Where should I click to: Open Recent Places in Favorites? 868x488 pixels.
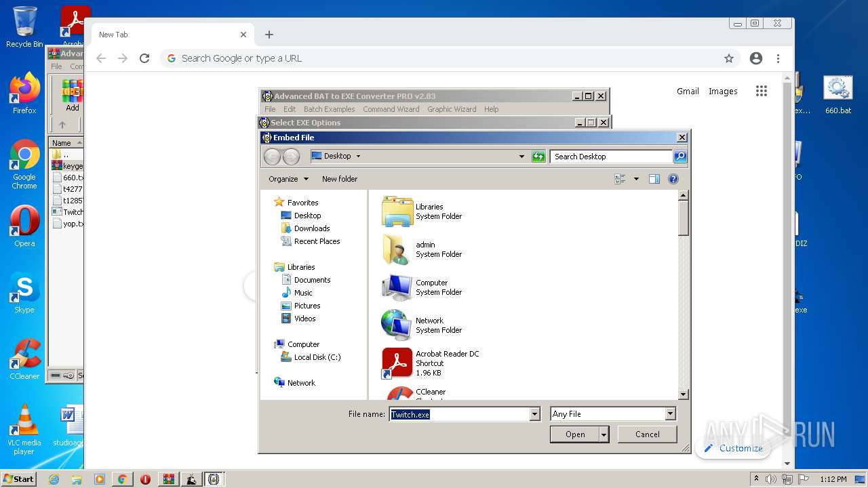(317, 241)
